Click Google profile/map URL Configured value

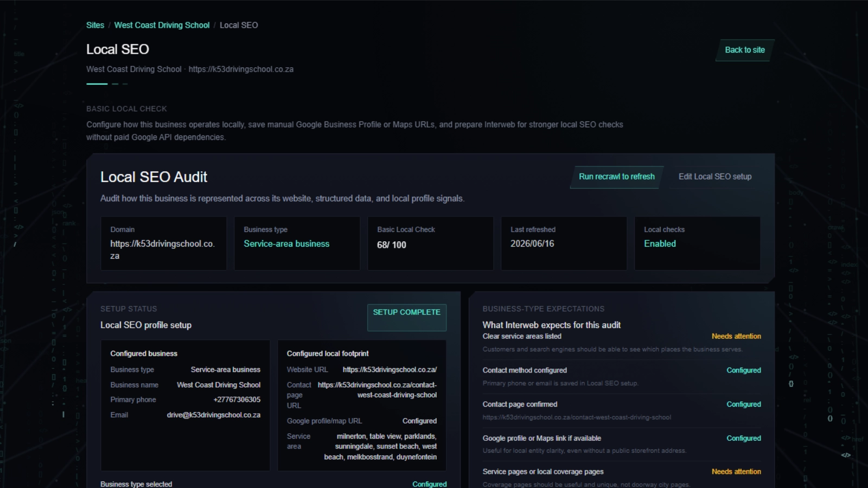coord(419,421)
